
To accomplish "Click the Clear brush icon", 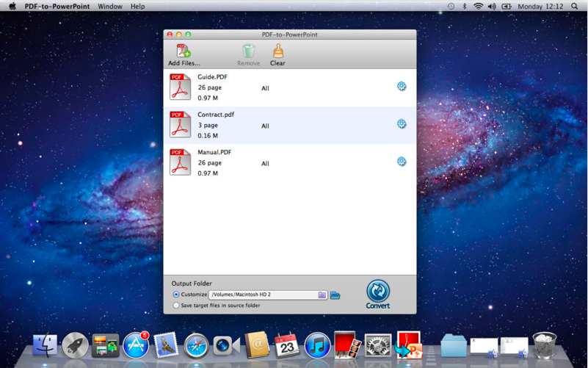I will [278, 51].
